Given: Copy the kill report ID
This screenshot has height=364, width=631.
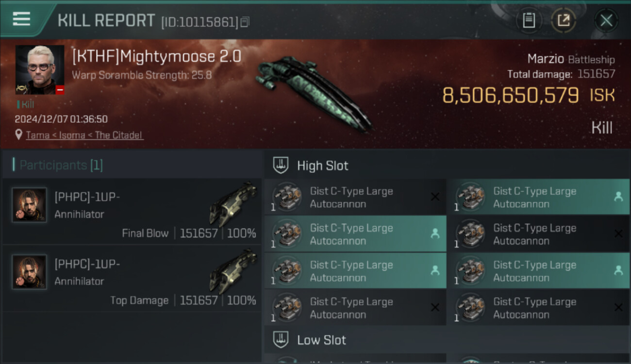Looking at the screenshot, I should [x=245, y=22].
